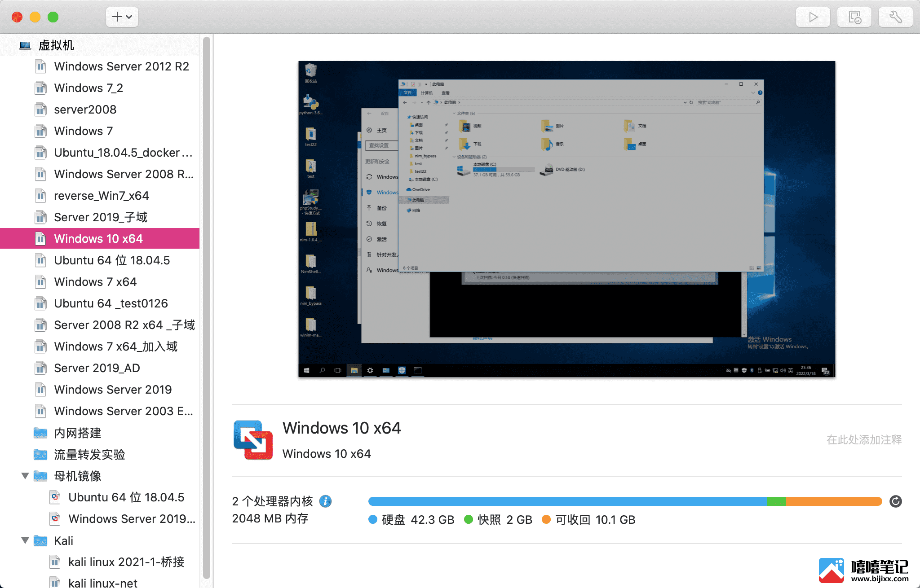The width and height of the screenshot is (920, 588).
Task: Click the VMware Fusion VM logo icon
Action: (x=253, y=440)
